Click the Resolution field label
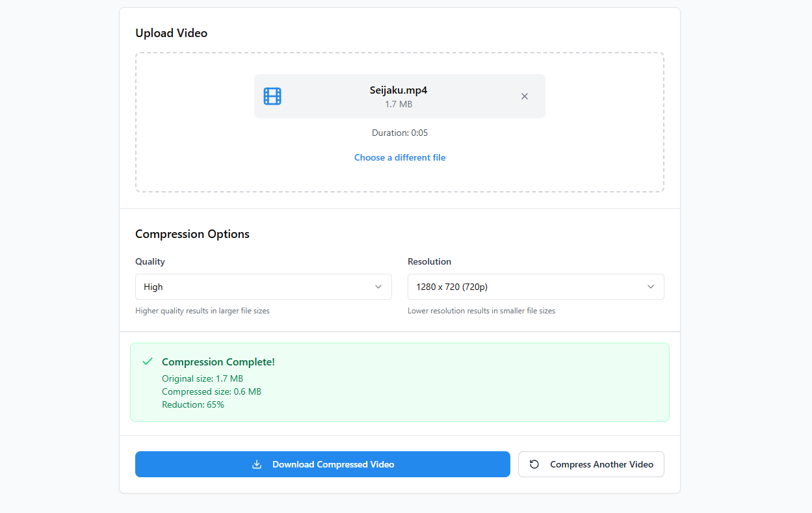Image resolution: width=812 pixels, height=513 pixels. point(429,261)
